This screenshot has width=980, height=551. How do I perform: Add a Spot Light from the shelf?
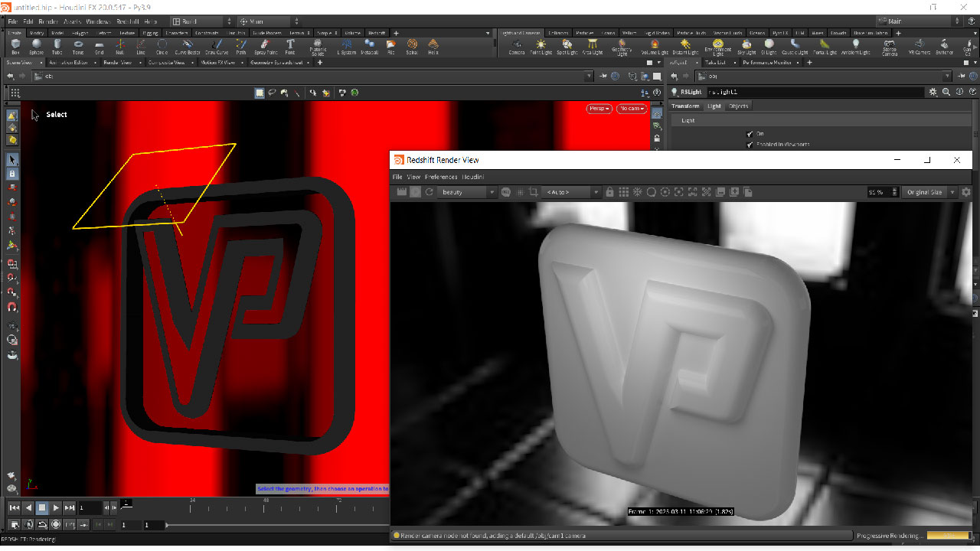pyautogui.click(x=567, y=47)
